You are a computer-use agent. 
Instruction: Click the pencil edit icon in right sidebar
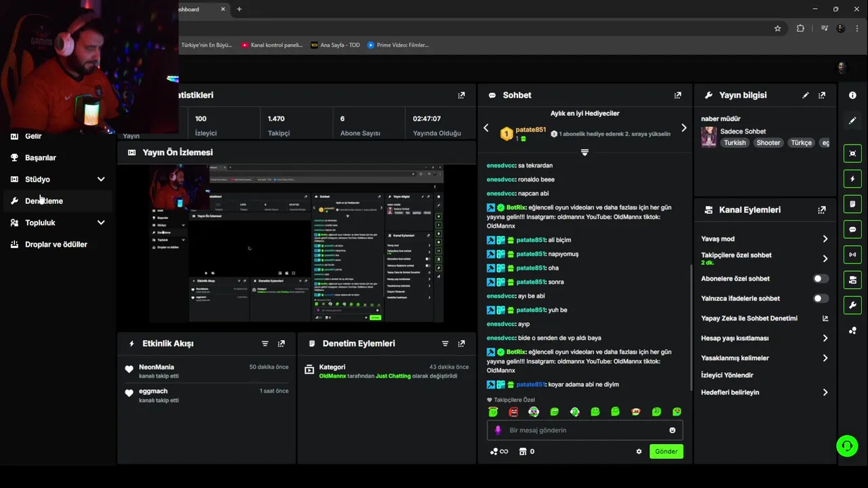[852, 121]
